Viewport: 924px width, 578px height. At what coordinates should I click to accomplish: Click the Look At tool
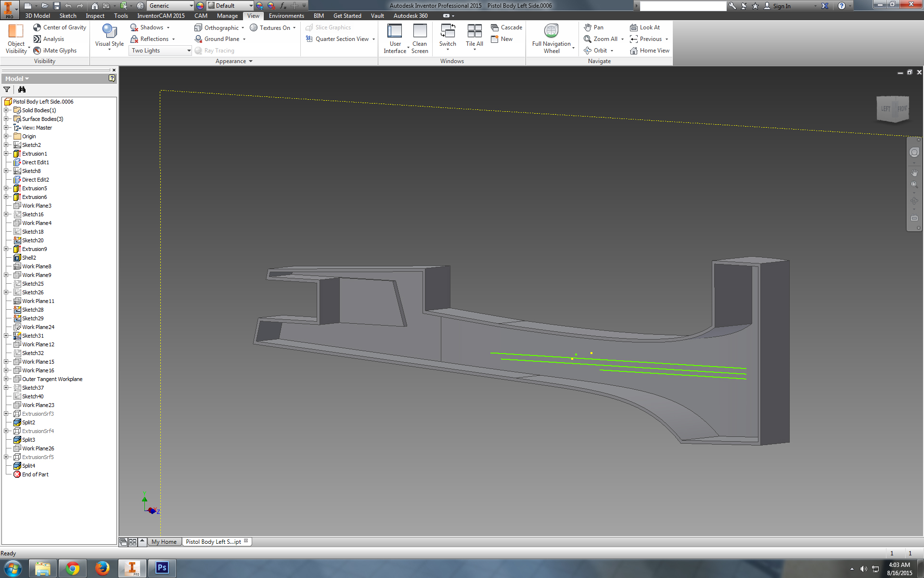tap(645, 27)
